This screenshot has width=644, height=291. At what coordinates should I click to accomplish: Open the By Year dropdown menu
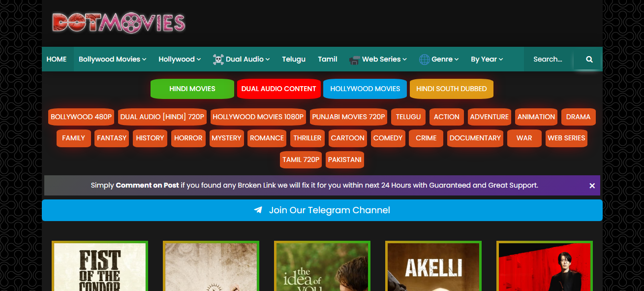point(487,59)
